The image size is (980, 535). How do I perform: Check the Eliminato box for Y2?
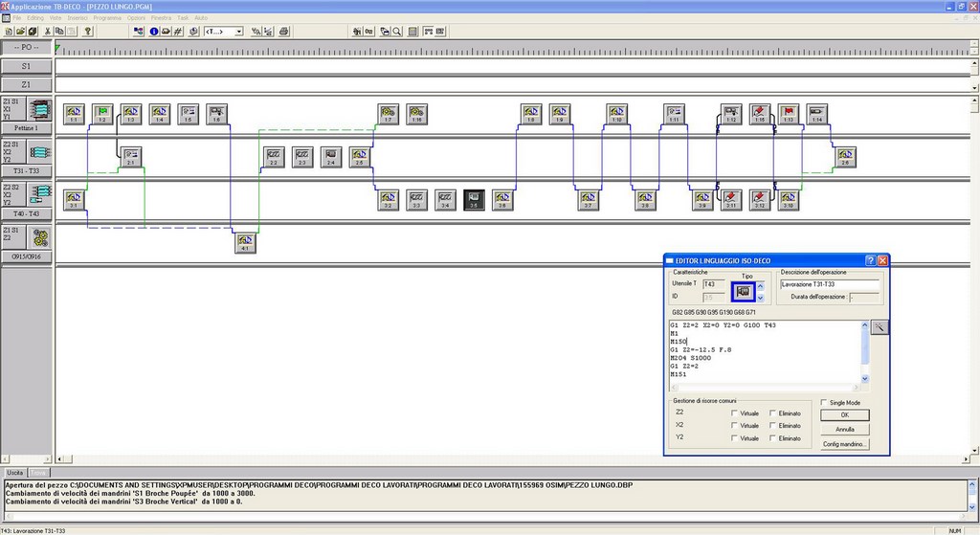pos(771,438)
